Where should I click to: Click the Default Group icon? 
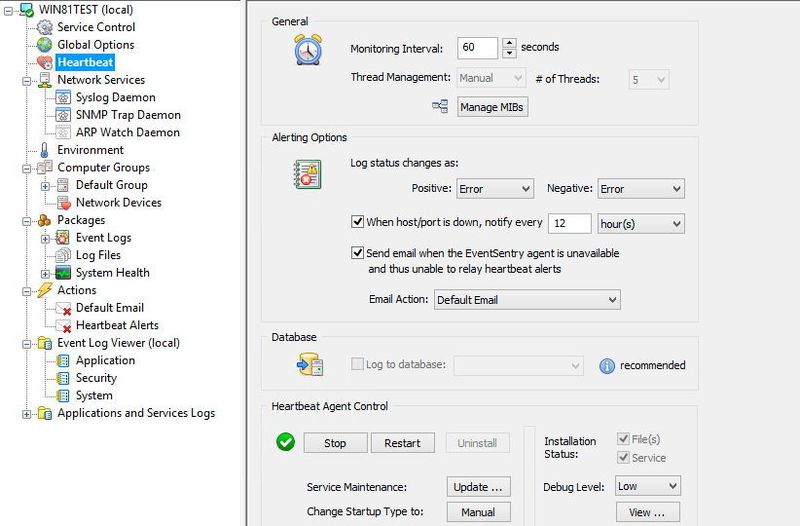tap(63, 185)
